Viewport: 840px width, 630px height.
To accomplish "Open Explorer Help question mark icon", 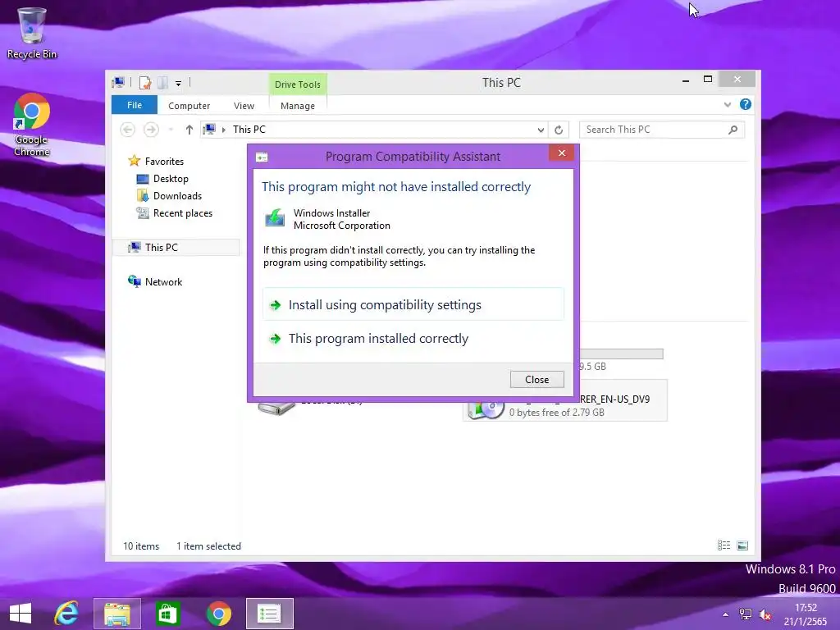I will pos(745,104).
